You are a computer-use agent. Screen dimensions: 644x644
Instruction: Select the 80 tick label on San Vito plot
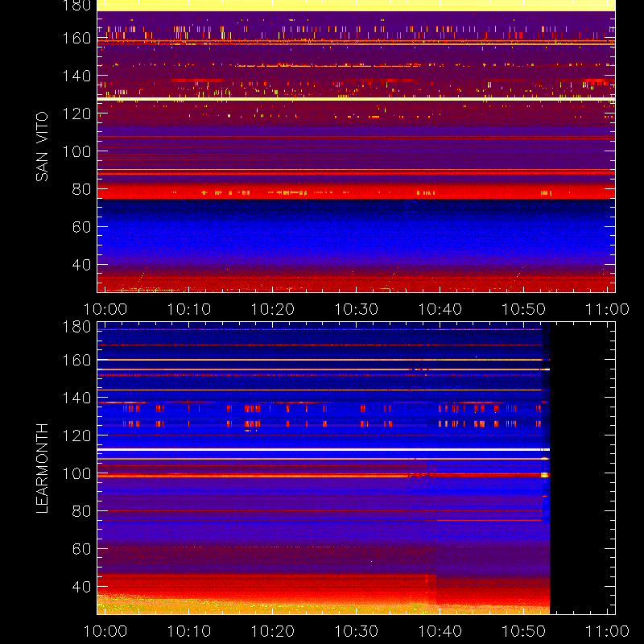click(x=81, y=189)
